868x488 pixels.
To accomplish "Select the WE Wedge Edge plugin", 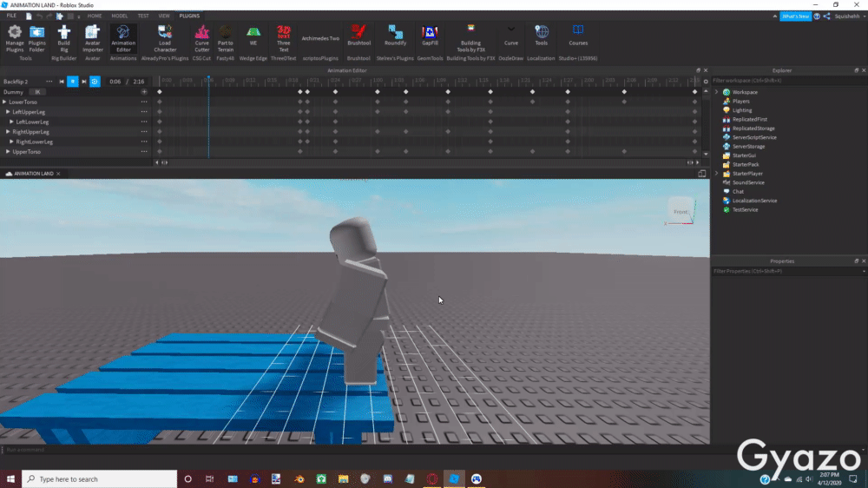I will click(x=253, y=36).
